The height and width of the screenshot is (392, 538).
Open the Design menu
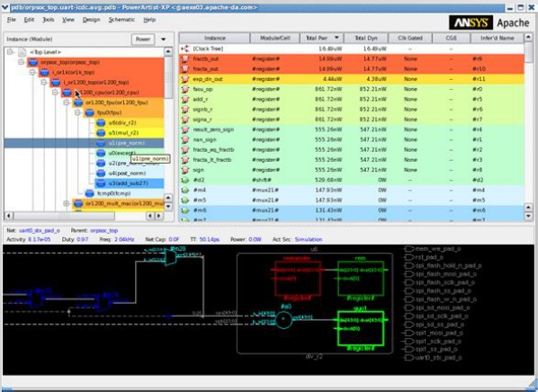point(91,20)
